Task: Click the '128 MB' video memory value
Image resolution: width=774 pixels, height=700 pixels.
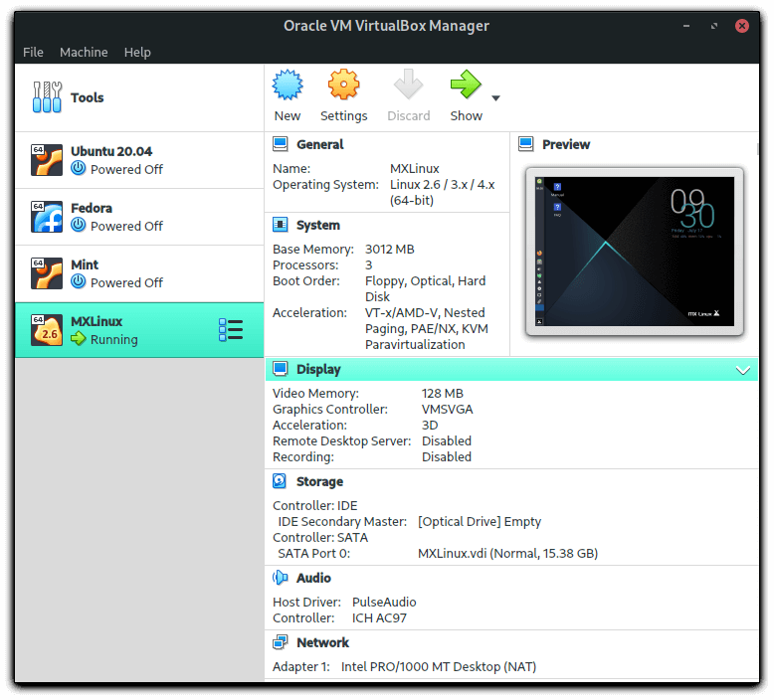Action: [x=443, y=393]
